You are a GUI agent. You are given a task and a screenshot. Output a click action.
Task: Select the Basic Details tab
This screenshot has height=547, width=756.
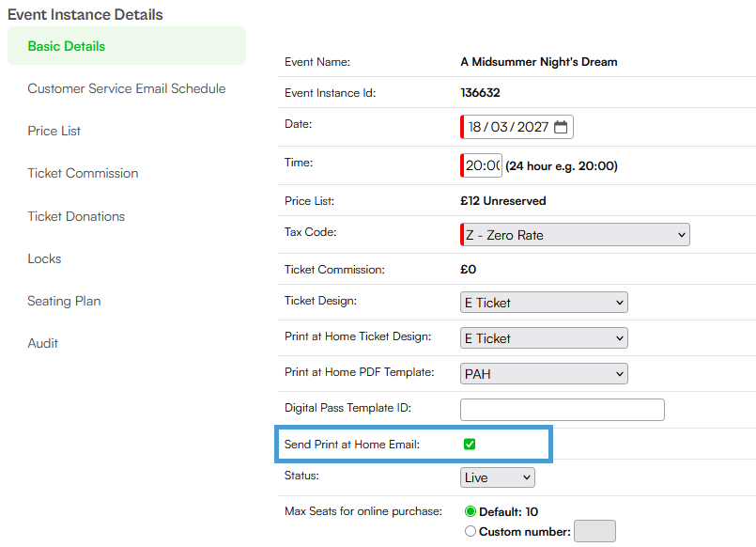pyautogui.click(x=127, y=46)
